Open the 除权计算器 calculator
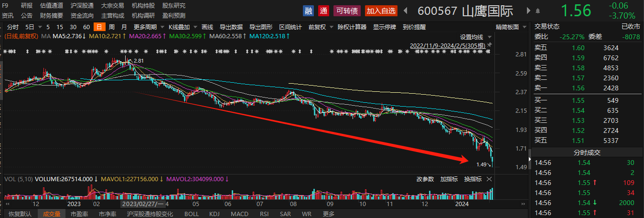This screenshot has width=644, height=218. [352, 27]
